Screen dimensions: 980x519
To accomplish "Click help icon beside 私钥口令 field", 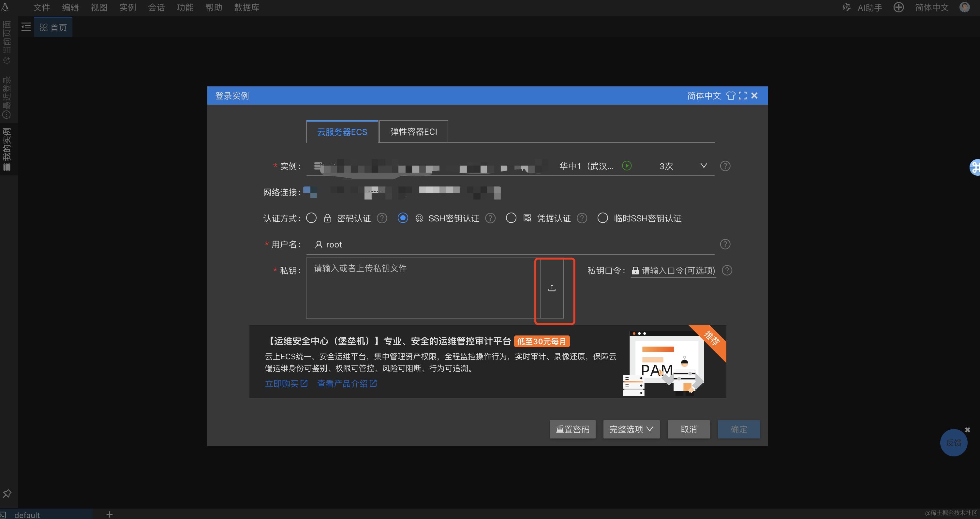I will click(727, 270).
